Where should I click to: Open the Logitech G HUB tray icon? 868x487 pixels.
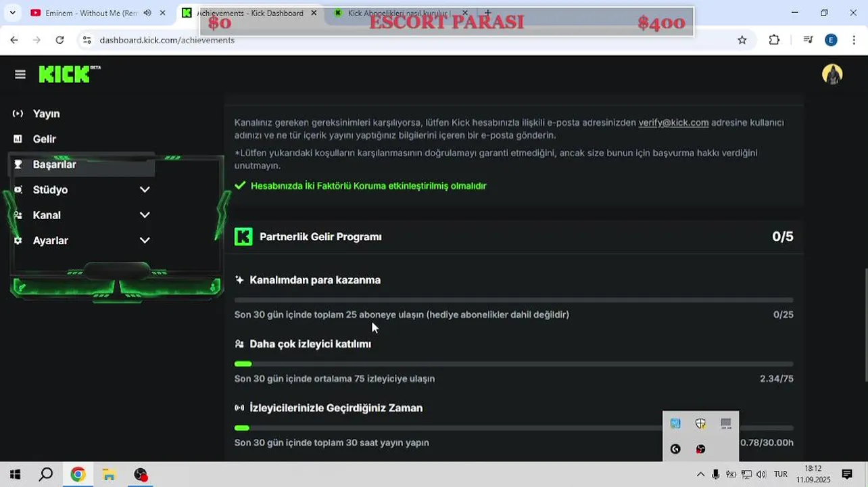(675, 449)
